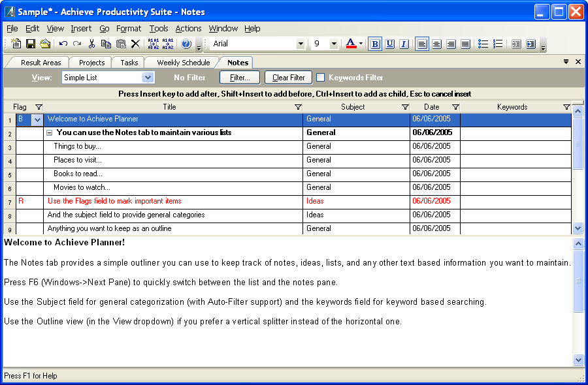This screenshot has width=588, height=385.
Task: Open the font color dropdown arrow
Action: (361, 44)
